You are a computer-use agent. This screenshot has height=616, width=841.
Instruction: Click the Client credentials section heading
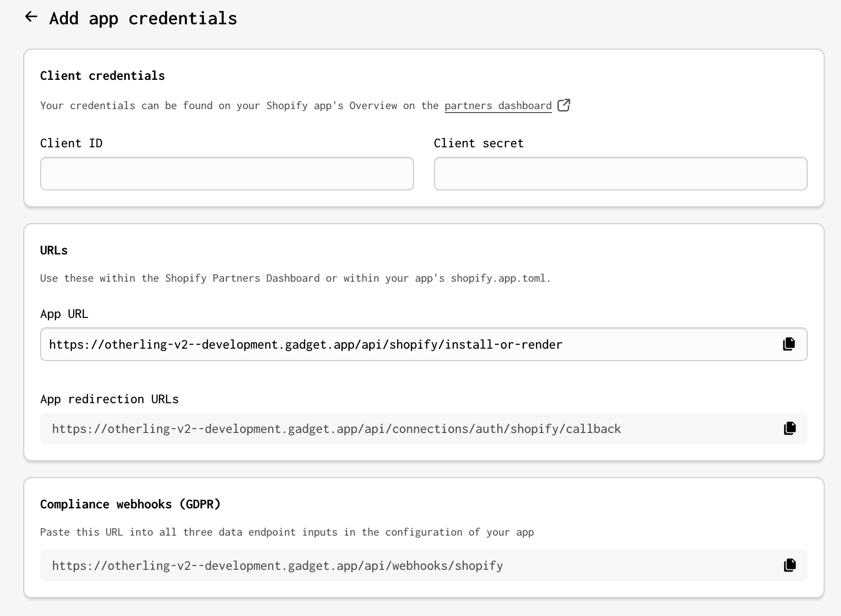[x=102, y=76]
